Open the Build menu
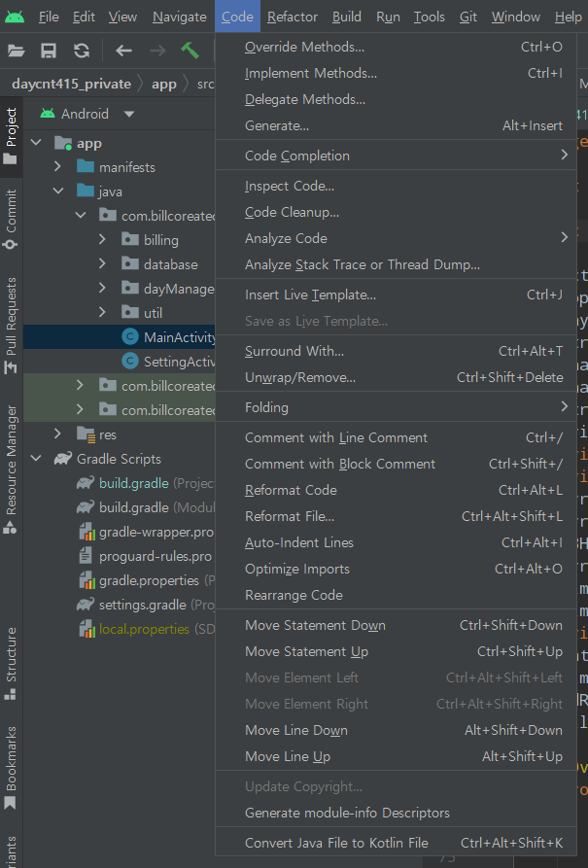Viewport: 588px width, 868px height. 347,17
